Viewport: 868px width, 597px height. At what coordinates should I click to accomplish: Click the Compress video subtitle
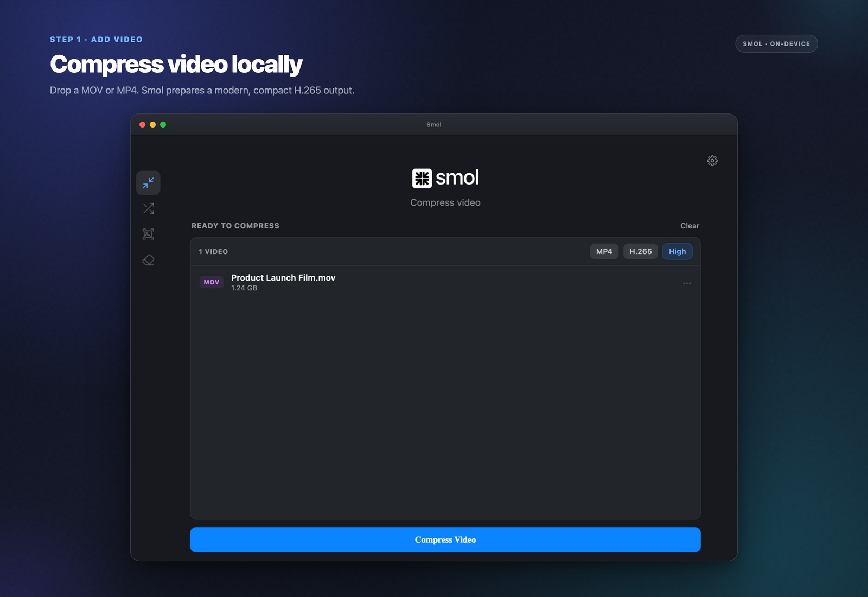(x=445, y=202)
